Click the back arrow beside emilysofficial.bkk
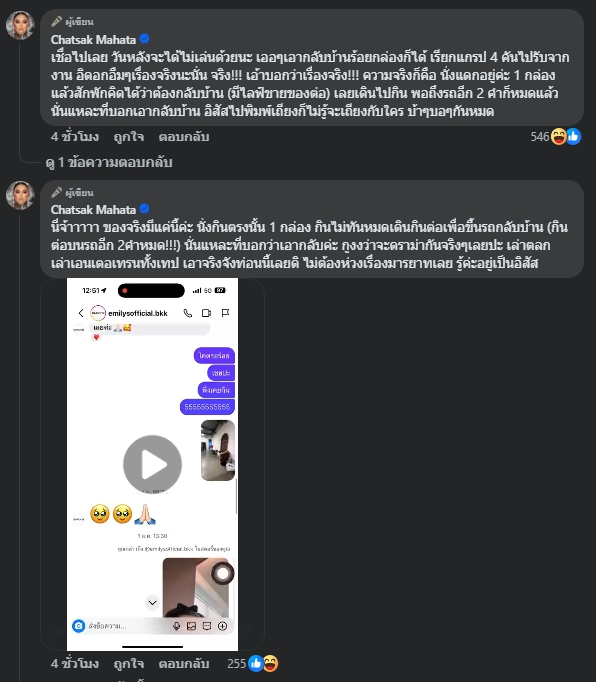This screenshot has width=596, height=682. tap(81, 313)
